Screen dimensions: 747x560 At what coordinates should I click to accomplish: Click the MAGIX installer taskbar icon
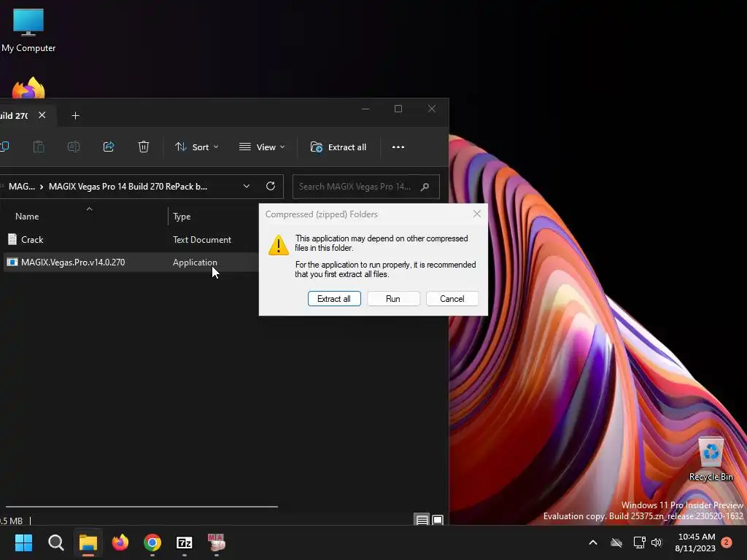pos(216,542)
